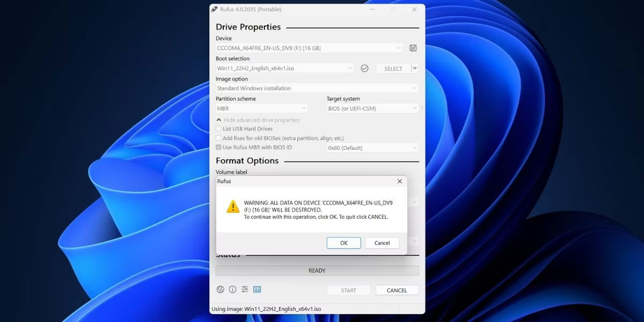Click the question mark help icon

point(422,108)
